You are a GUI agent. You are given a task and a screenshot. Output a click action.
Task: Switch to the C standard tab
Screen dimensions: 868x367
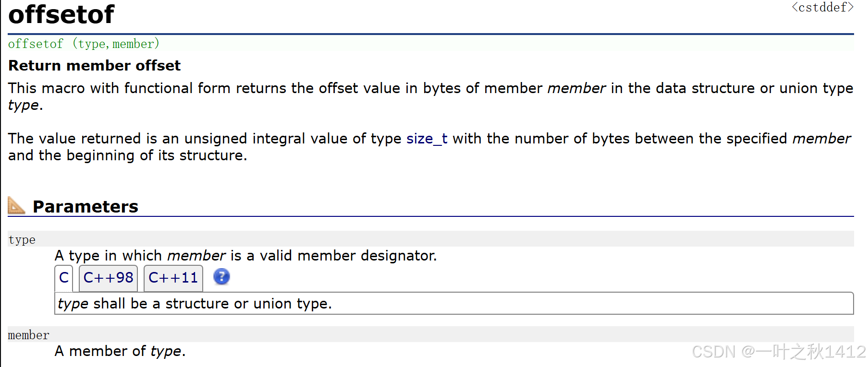[x=64, y=278]
